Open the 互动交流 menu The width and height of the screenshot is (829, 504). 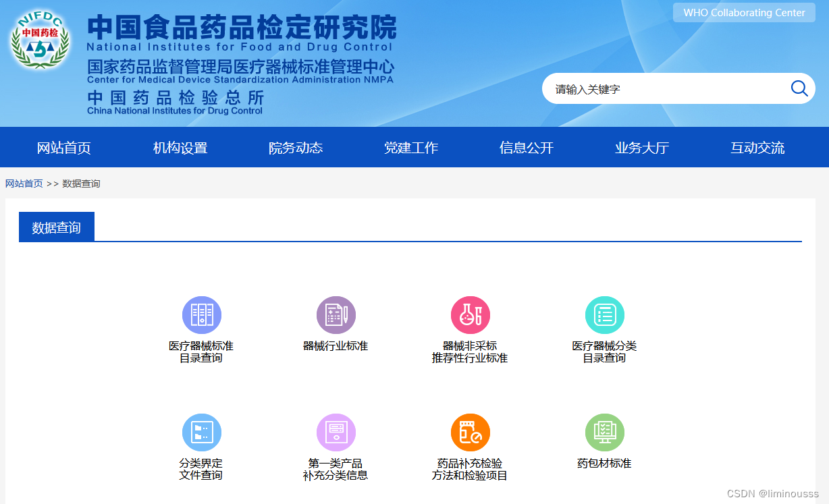(x=757, y=148)
